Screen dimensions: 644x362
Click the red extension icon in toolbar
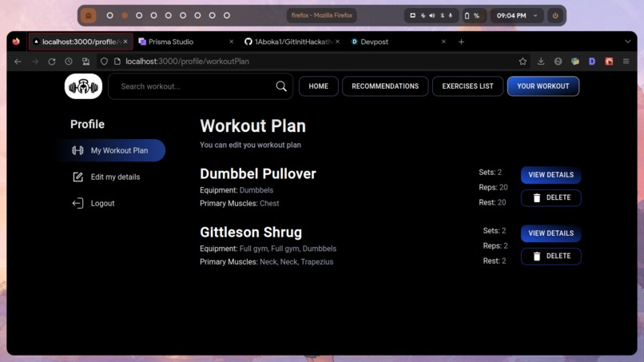609,62
